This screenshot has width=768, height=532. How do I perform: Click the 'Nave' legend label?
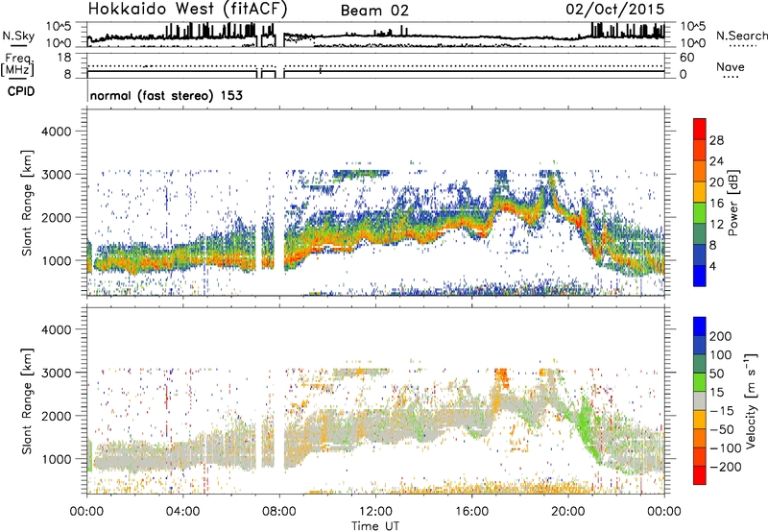(731, 67)
